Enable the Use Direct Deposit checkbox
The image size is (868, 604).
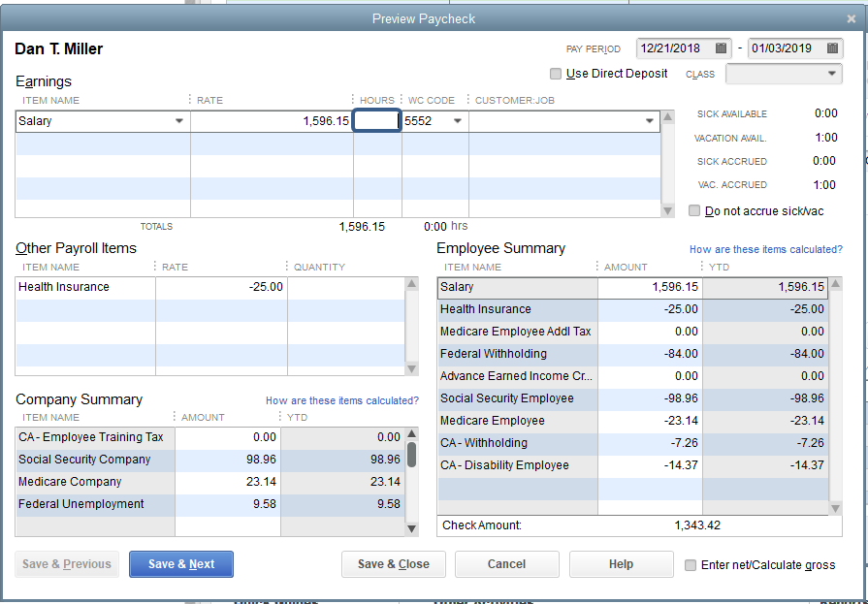[x=556, y=73]
